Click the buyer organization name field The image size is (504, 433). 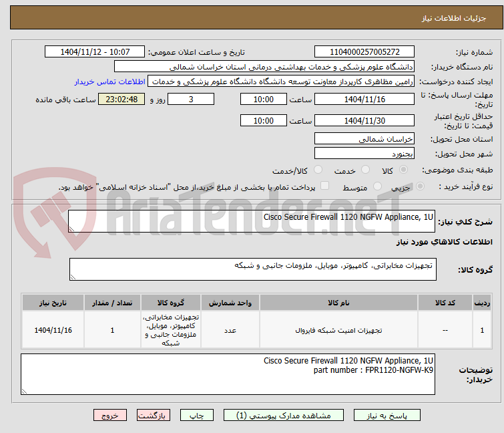click(264, 67)
